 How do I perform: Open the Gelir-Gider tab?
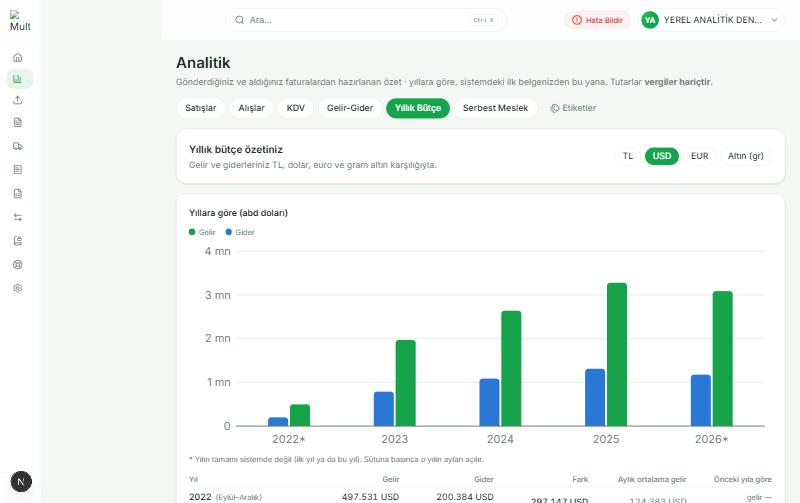coord(350,108)
